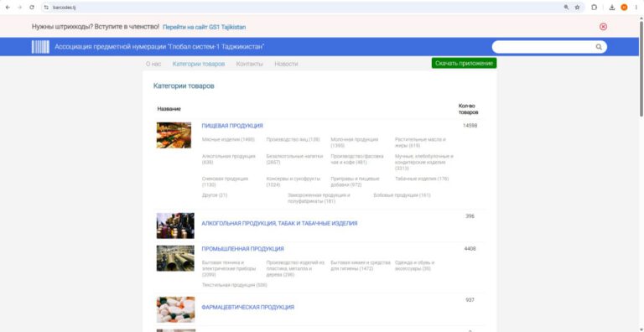The height and width of the screenshot is (332, 644).
Task: Click the browser address bar showing barcodes.tj
Action: [x=304, y=8]
